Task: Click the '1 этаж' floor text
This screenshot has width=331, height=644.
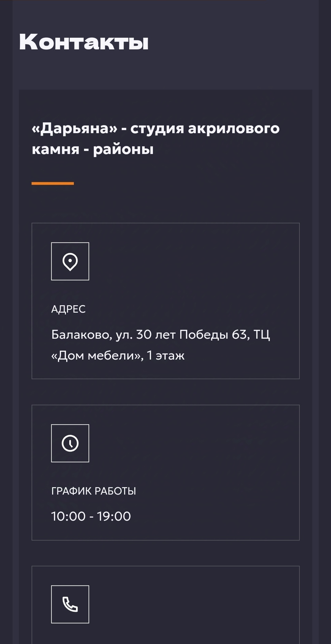Action: (x=165, y=356)
